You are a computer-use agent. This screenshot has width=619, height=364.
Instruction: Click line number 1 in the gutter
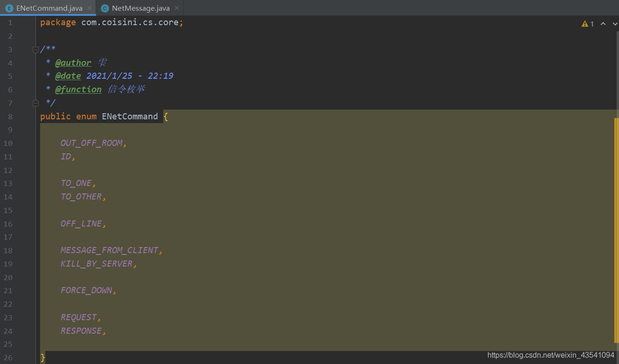click(10, 22)
